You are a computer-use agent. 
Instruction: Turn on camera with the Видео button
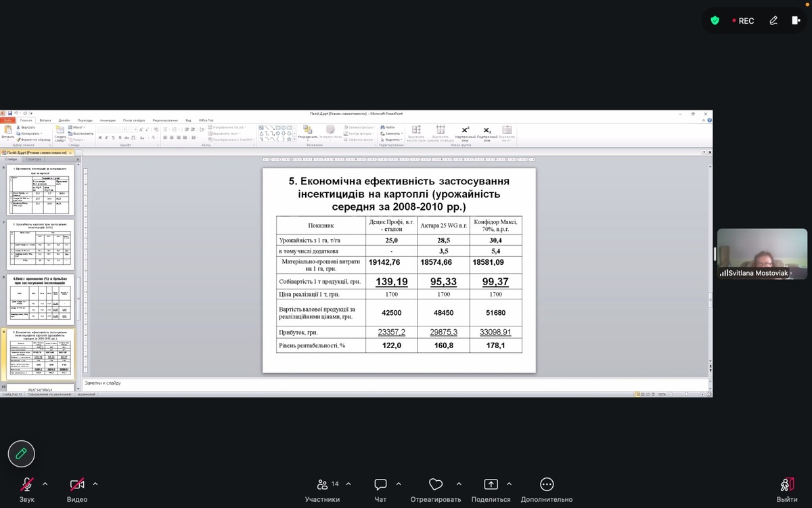[77, 485]
